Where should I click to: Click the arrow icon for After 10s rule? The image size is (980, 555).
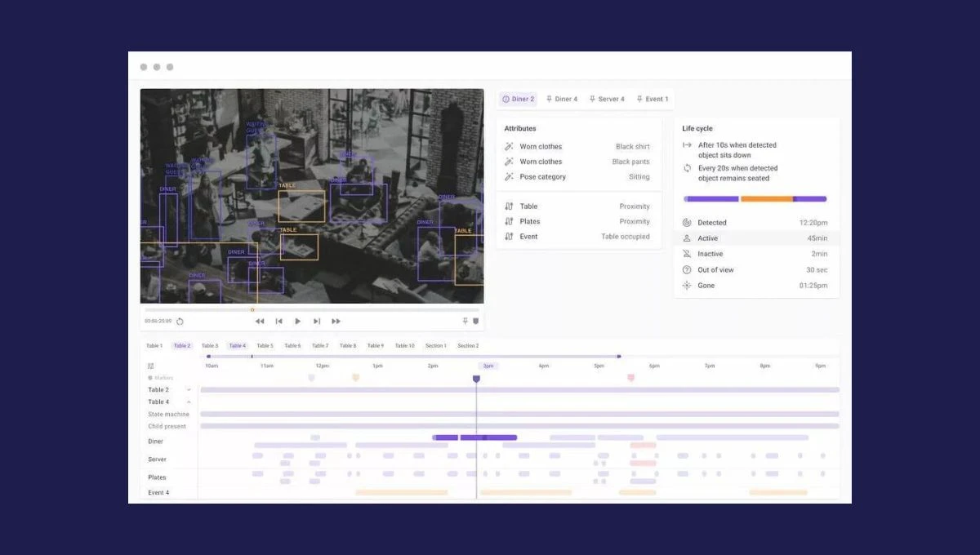(x=687, y=145)
